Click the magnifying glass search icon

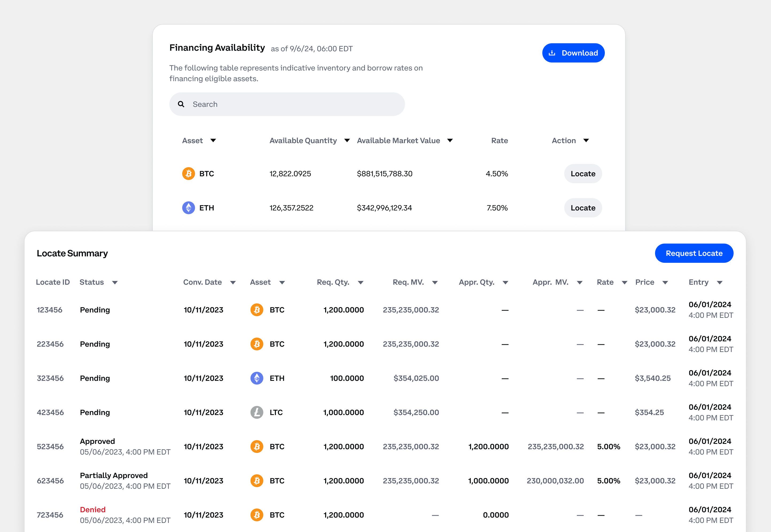(181, 104)
